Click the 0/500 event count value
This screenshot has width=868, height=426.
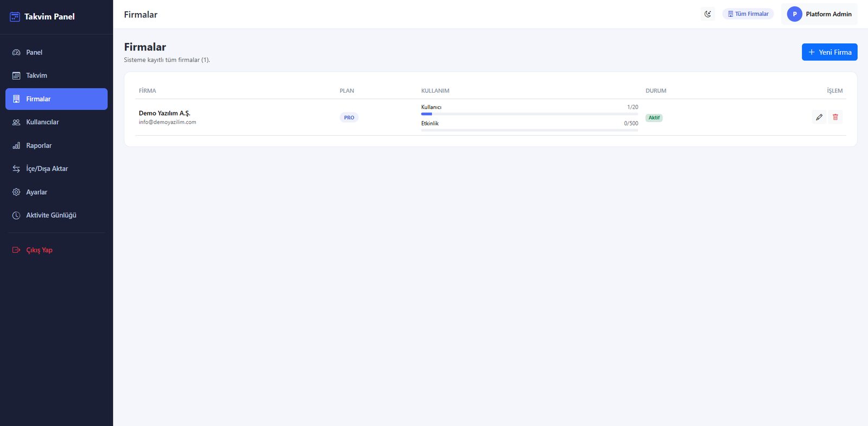(x=631, y=124)
